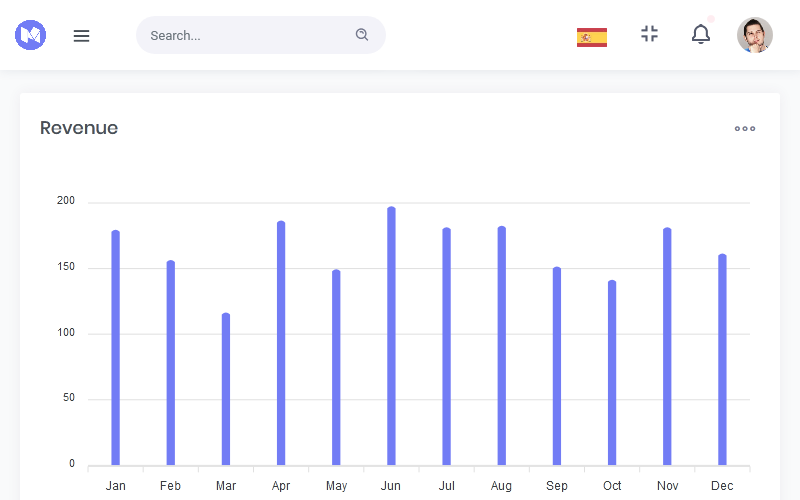This screenshot has width=800, height=500.
Task: Click the Jun x-axis label
Action: tap(391, 486)
